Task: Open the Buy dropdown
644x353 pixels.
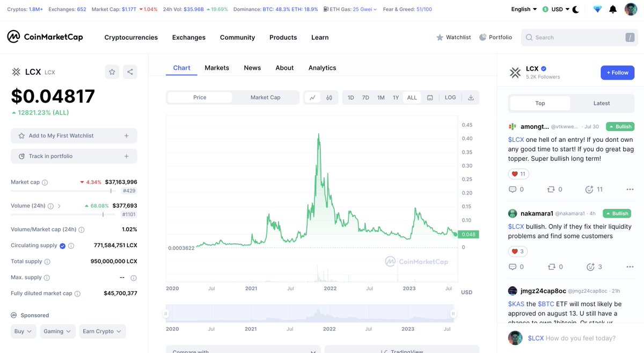Action: pyautogui.click(x=24, y=332)
